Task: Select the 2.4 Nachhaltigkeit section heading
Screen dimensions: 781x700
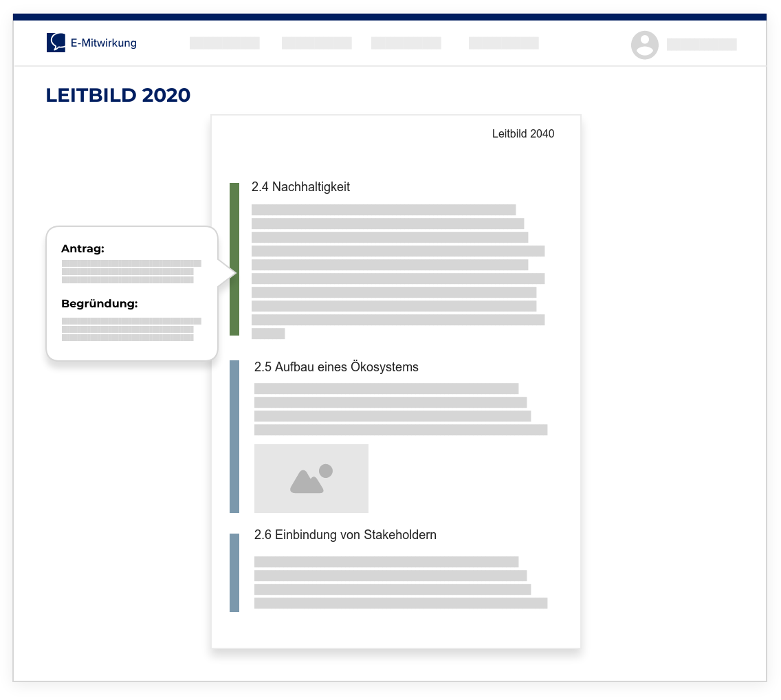Action: [x=300, y=187]
